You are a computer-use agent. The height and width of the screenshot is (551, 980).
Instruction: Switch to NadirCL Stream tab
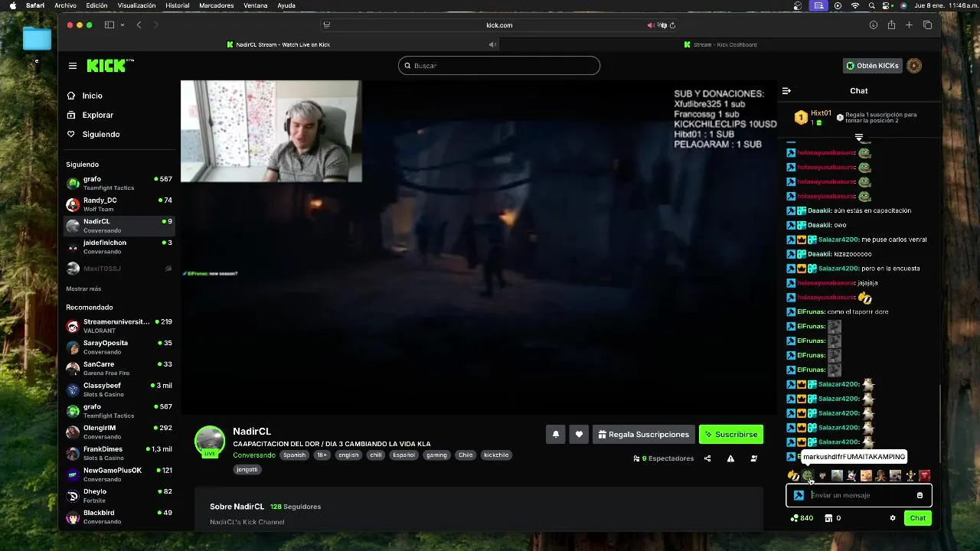point(279,44)
